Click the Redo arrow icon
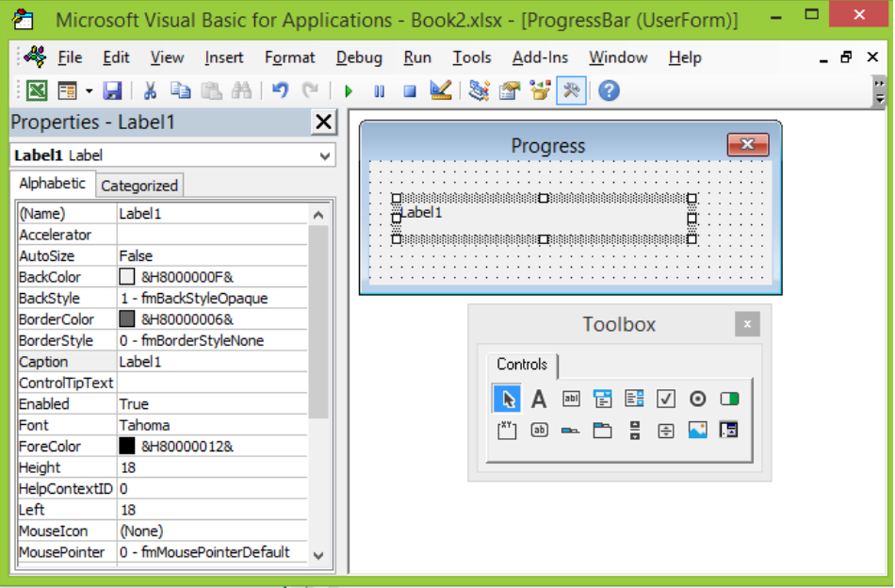Image resolution: width=895 pixels, height=588 pixels. pyautogui.click(x=311, y=90)
